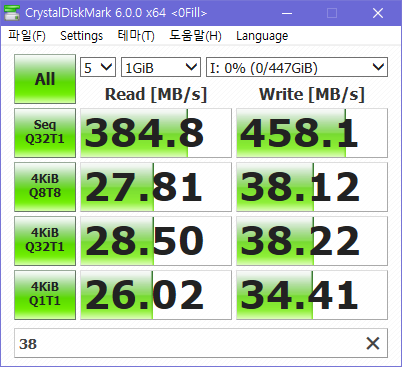The image size is (402, 367).
Task: Select the 4KiB Q8T8 read result 27.81
Action: pos(156,187)
